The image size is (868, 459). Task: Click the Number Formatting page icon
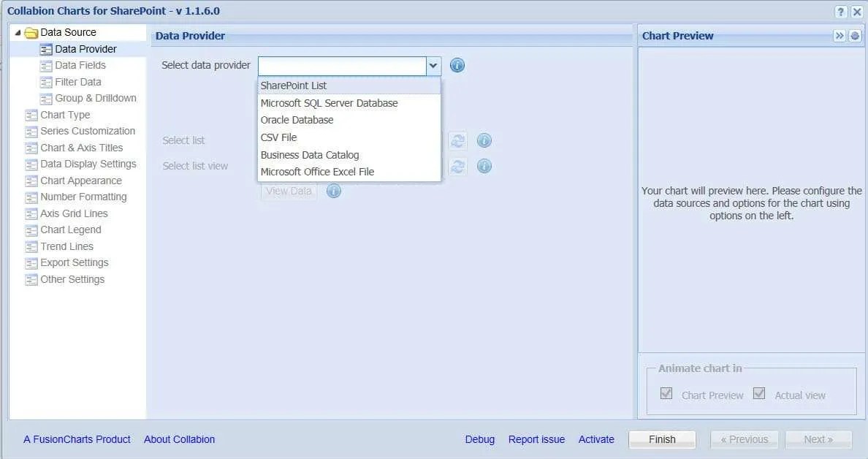(x=31, y=197)
